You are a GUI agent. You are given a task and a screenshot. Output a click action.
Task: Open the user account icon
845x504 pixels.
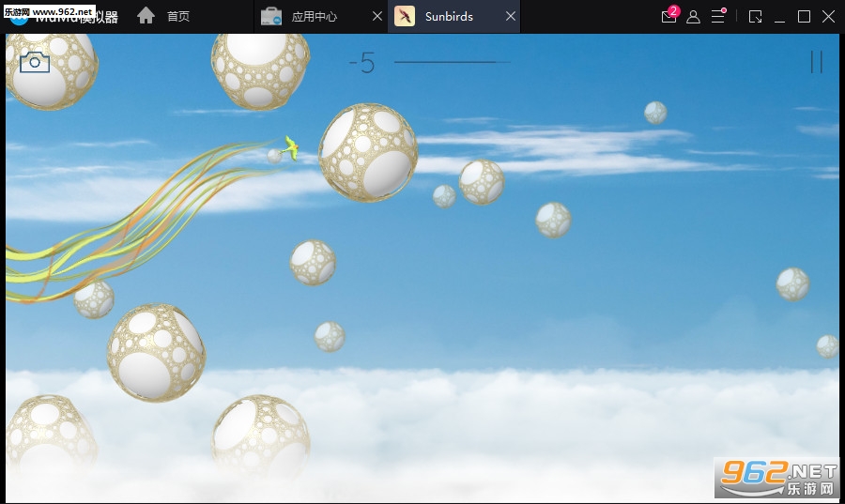click(x=693, y=17)
